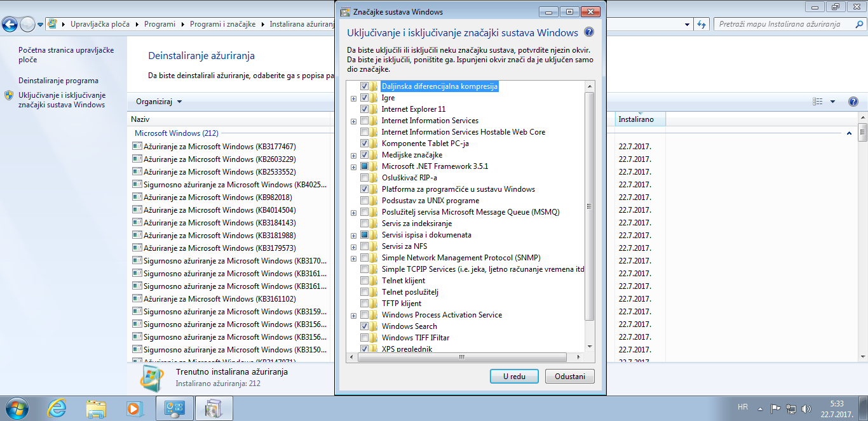The image size is (868, 421).
Task: Click the HR language indicator
Action: [743, 407]
